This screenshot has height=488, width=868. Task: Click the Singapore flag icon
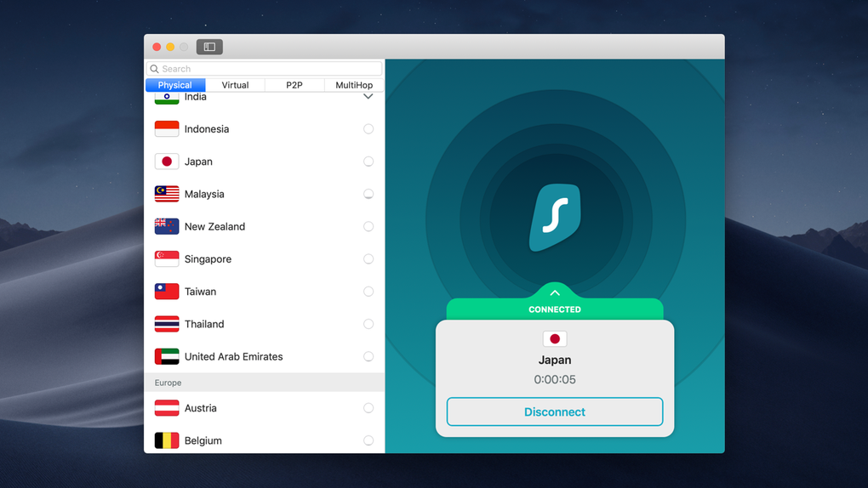(x=167, y=259)
